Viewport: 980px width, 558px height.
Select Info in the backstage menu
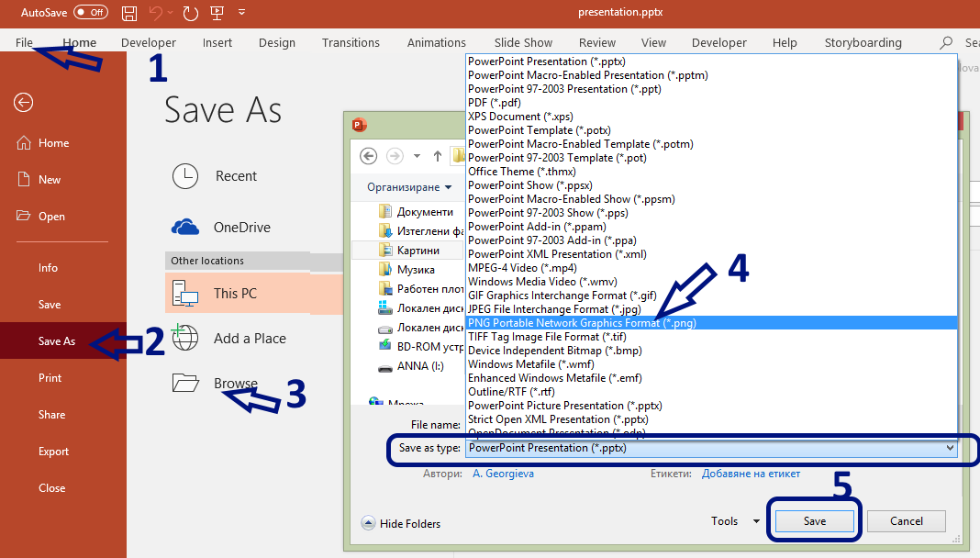(x=48, y=267)
